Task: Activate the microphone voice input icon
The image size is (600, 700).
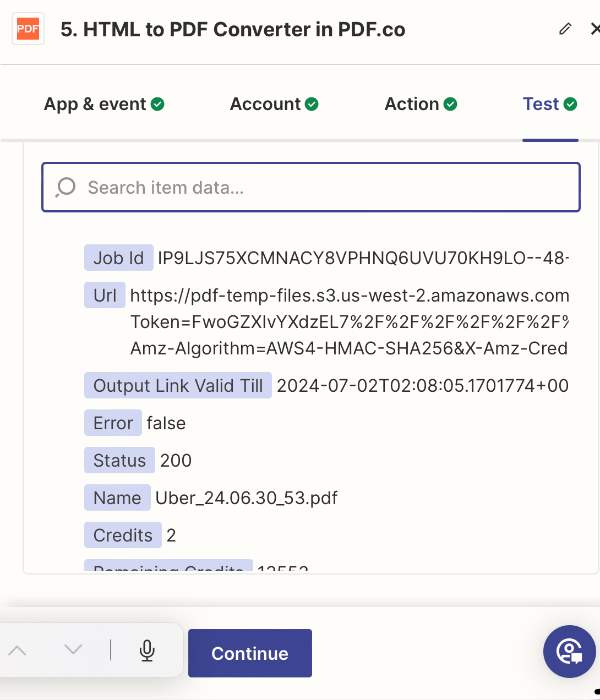Action: (147, 650)
